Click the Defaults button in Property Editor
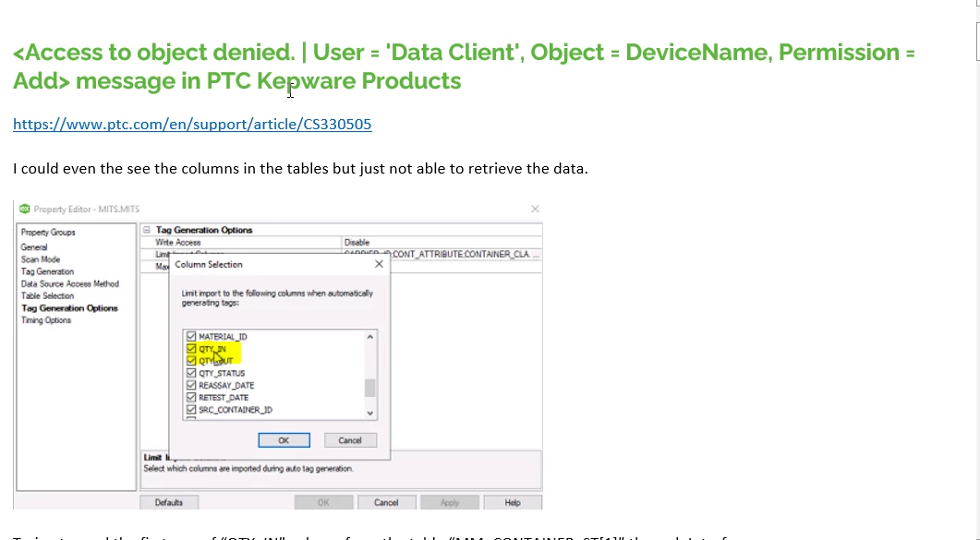The height and width of the screenshot is (540, 980). pyautogui.click(x=169, y=502)
